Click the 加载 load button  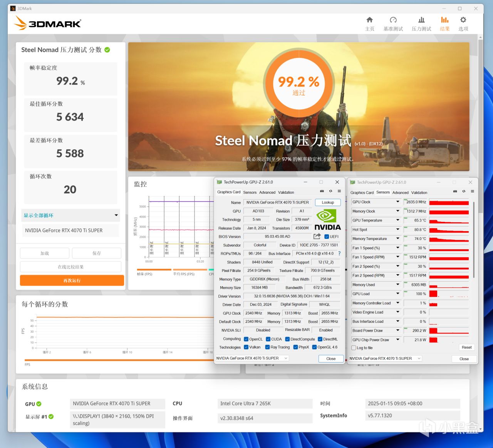[45, 253]
